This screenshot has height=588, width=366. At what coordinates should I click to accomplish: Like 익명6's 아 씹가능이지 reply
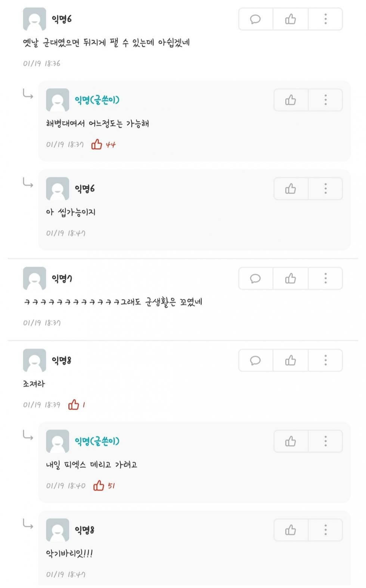291,189
